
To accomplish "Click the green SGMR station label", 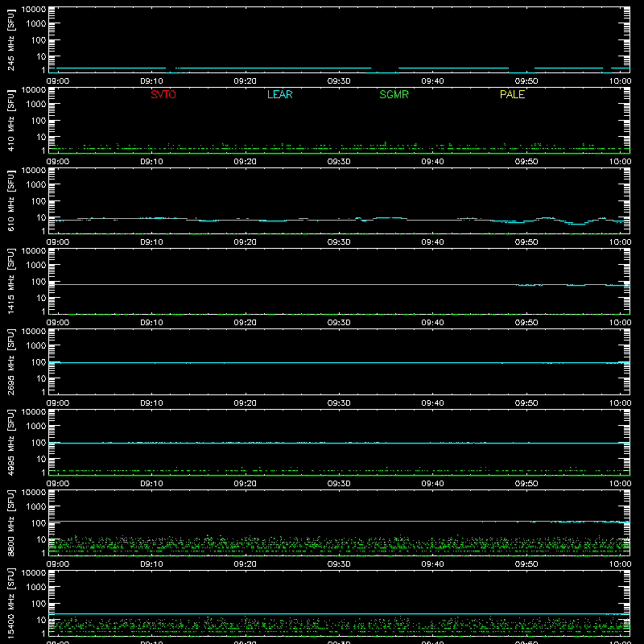I will click(x=394, y=94).
